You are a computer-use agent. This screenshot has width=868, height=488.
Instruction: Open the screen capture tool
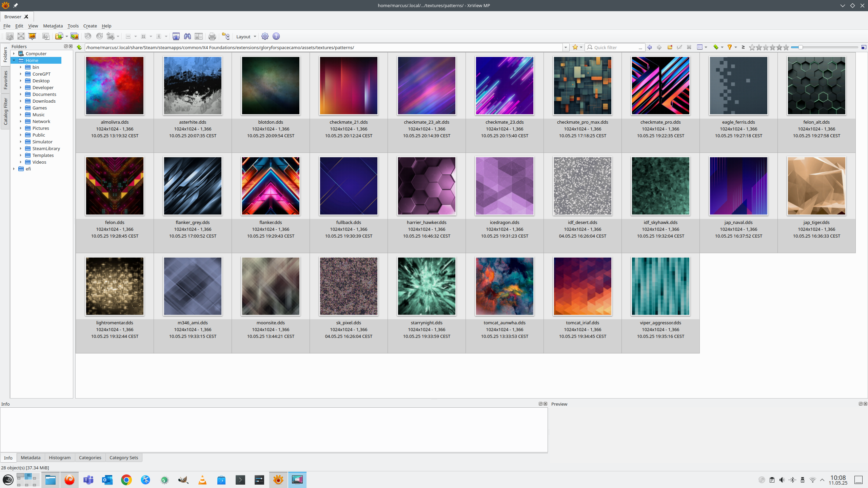pyautogui.click(x=176, y=36)
